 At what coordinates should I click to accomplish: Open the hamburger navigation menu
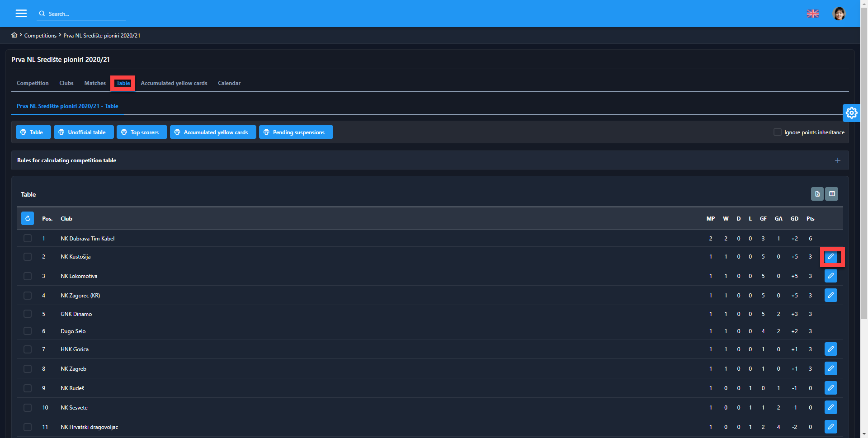coord(21,14)
